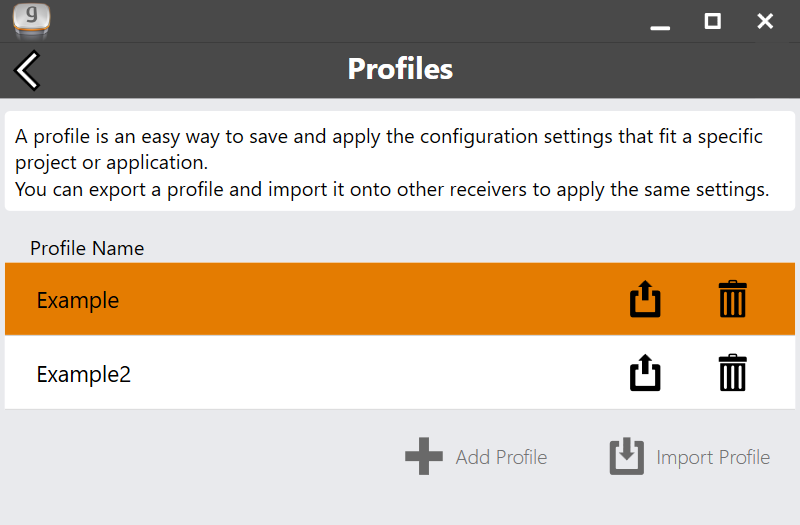Click the Example profile name text
This screenshot has height=525, width=800.
pyautogui.click(x=78, y=300)
